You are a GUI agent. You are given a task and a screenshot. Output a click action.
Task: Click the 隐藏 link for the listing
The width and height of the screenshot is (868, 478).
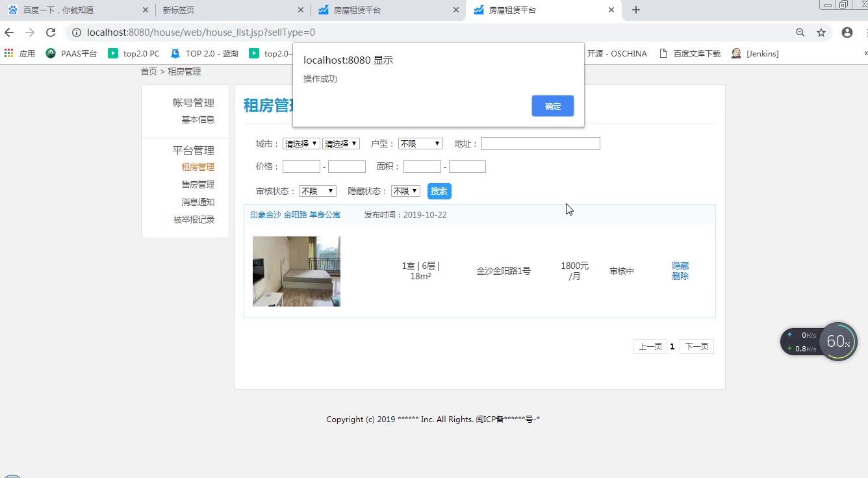(680, 266)
